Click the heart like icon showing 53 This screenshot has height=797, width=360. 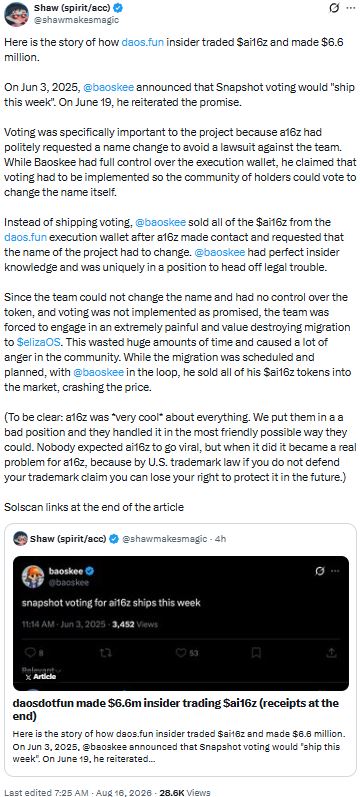pos(181,652)
